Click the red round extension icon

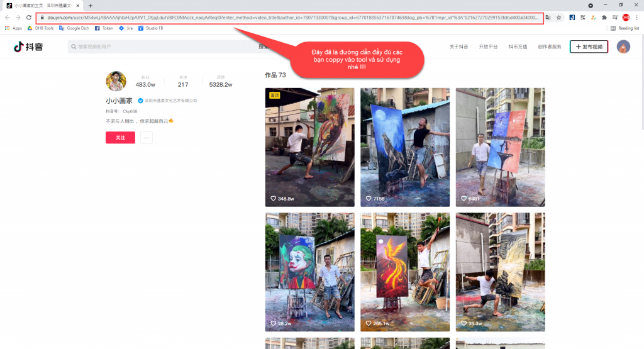tap(626, 17)
